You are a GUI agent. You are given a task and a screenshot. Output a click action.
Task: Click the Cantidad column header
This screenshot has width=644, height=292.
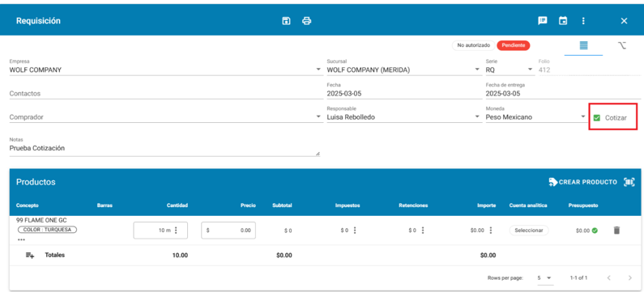pos(177,205)
